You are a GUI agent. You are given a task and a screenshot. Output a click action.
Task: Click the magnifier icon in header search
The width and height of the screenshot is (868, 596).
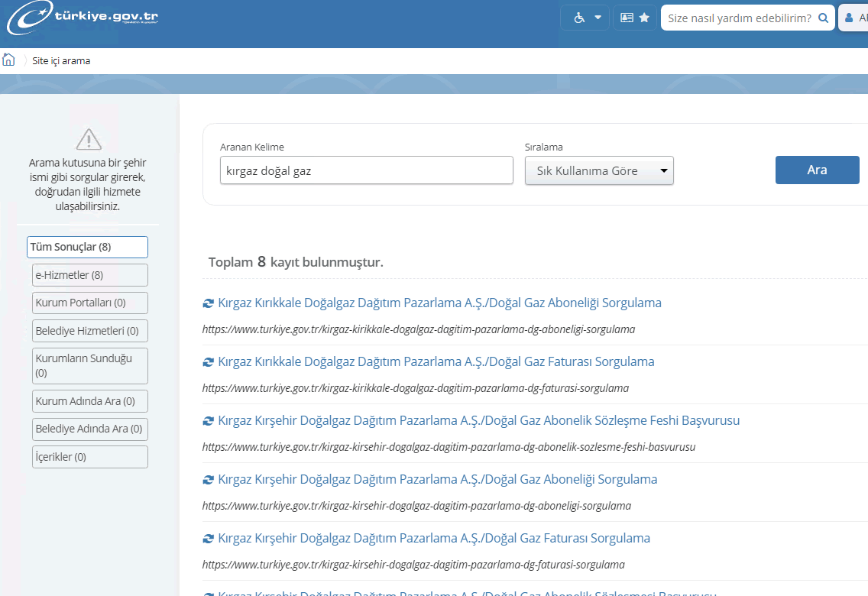tap(823, 18)
